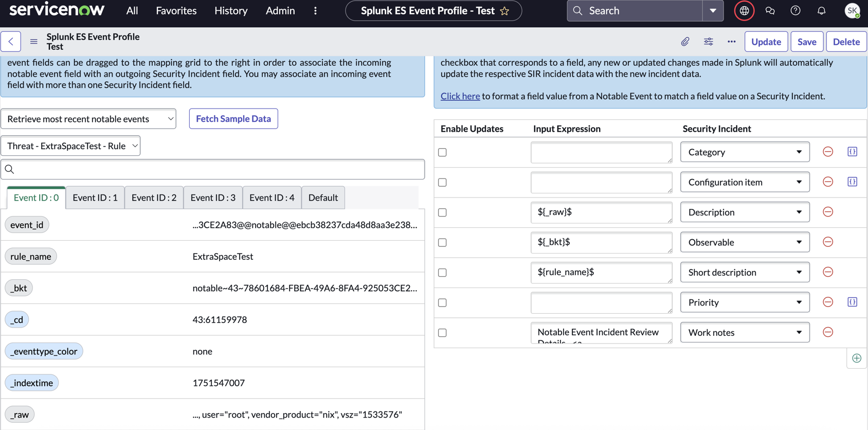Open value mapping braces for Priority

(852, 302)
